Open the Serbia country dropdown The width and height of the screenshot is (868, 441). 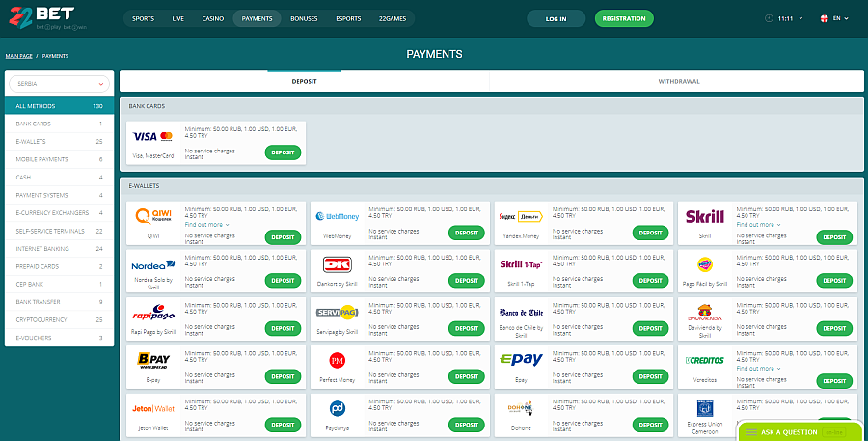(59, 84)
